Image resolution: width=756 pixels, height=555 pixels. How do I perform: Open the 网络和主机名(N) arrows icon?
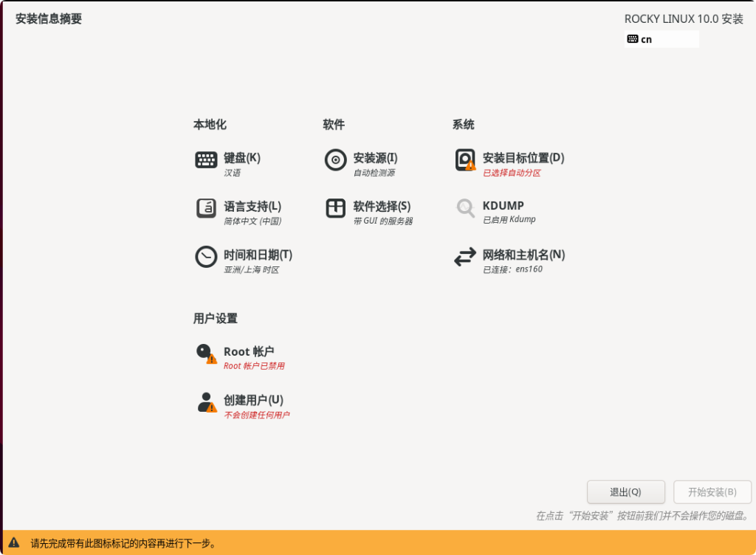coord(464,258)
